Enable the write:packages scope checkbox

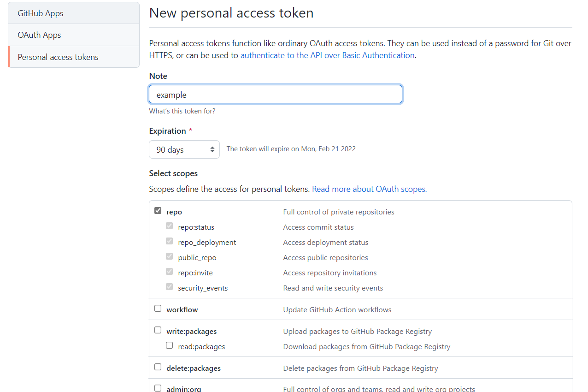[x=158, y=330]
